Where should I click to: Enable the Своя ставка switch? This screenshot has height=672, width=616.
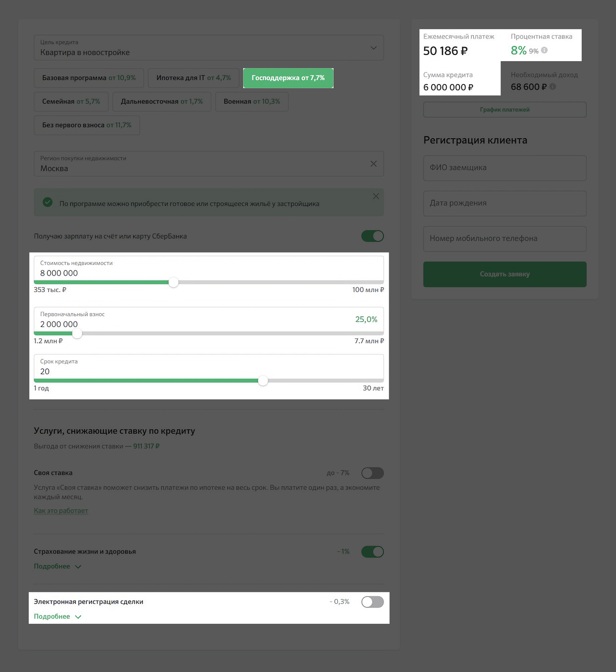pos(373,473)
